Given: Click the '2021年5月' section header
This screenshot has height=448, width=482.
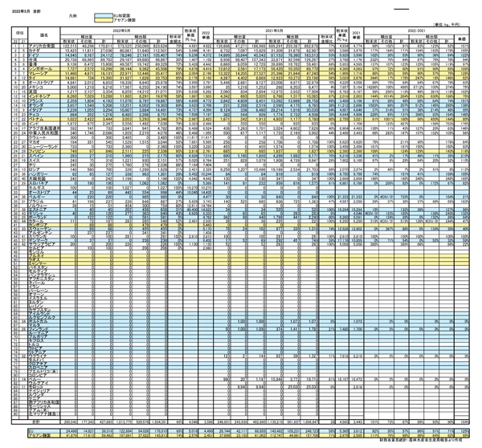Looking at the screenshot, I should (x=274, y=31).
